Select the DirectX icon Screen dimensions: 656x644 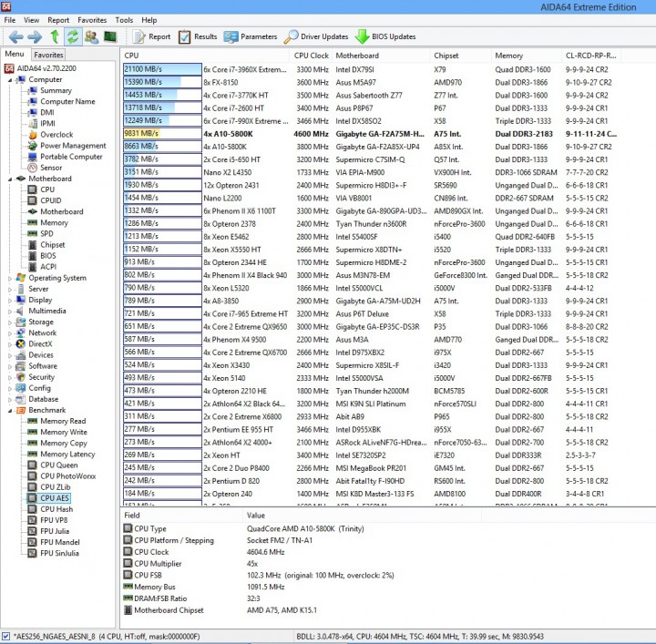(x=21, y=344)
